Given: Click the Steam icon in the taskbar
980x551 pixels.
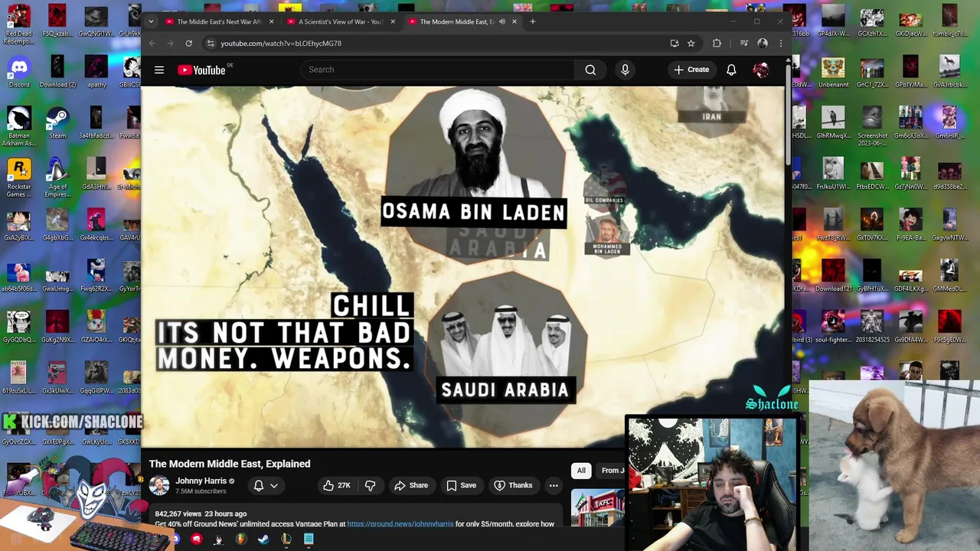Looking at the screenshot, I should [263, 540].
